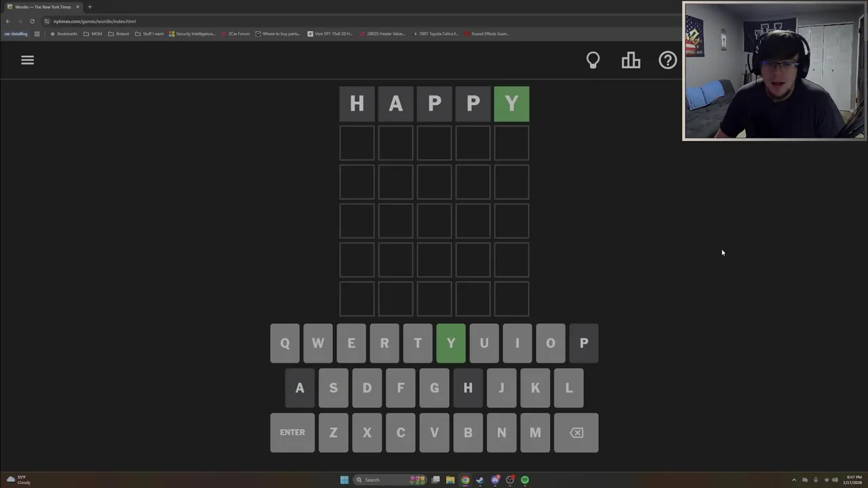Click the L key on the Wordle keyboard

click(569, 388)
